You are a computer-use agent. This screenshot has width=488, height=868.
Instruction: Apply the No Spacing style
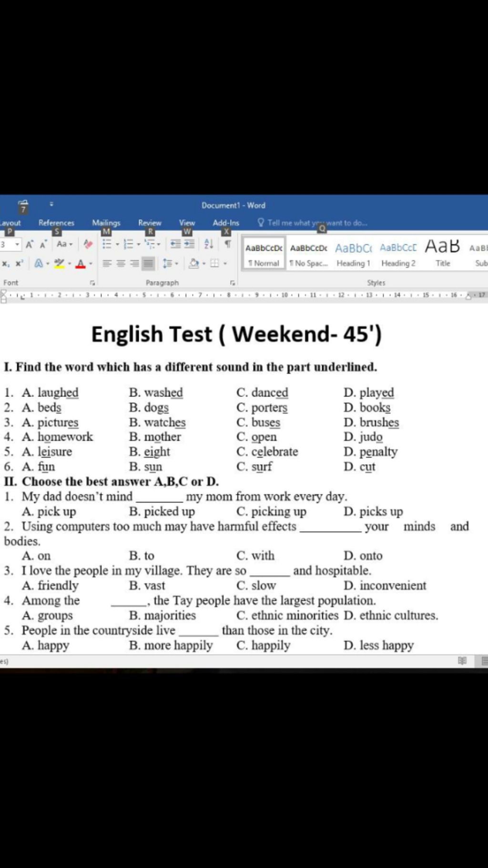pos(308,253)
